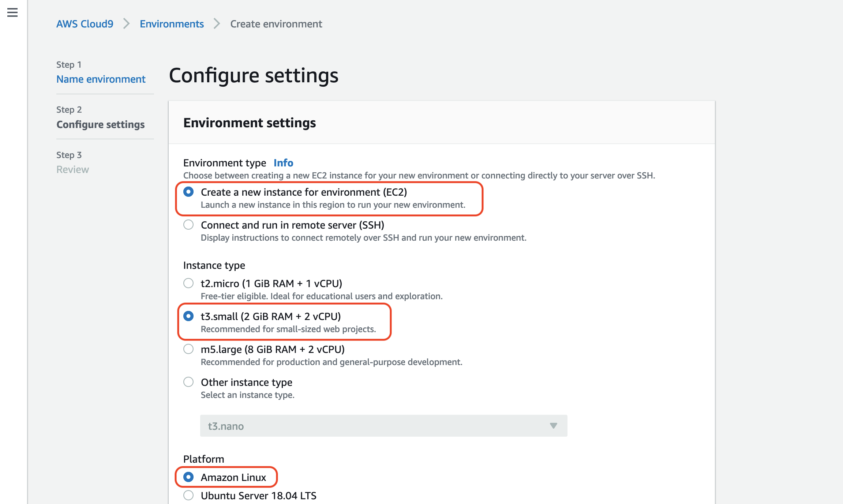Viewport: 843px width, 504px height.
Task: Click the Create environment breadcrumb text
Action: point(276,24)
